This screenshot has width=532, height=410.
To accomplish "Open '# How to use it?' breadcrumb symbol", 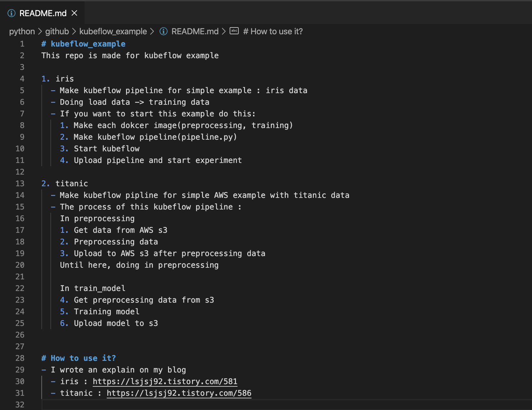I will coord(273,31).
